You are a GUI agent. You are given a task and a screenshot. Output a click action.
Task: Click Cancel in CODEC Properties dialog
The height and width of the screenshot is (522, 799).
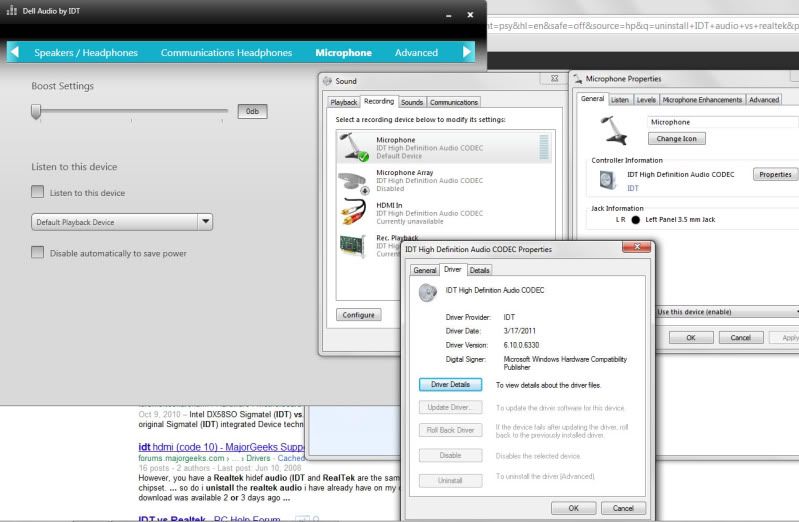pos(623,508)
